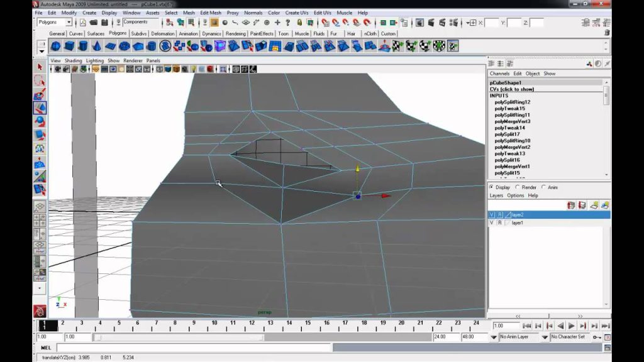Open the Edit Mesh menu

[x=210, y=13]
